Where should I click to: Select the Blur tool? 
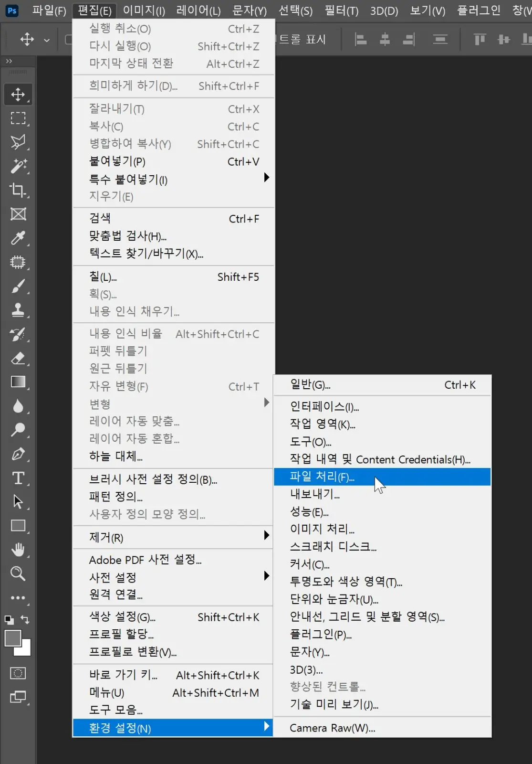pos(18,406)
